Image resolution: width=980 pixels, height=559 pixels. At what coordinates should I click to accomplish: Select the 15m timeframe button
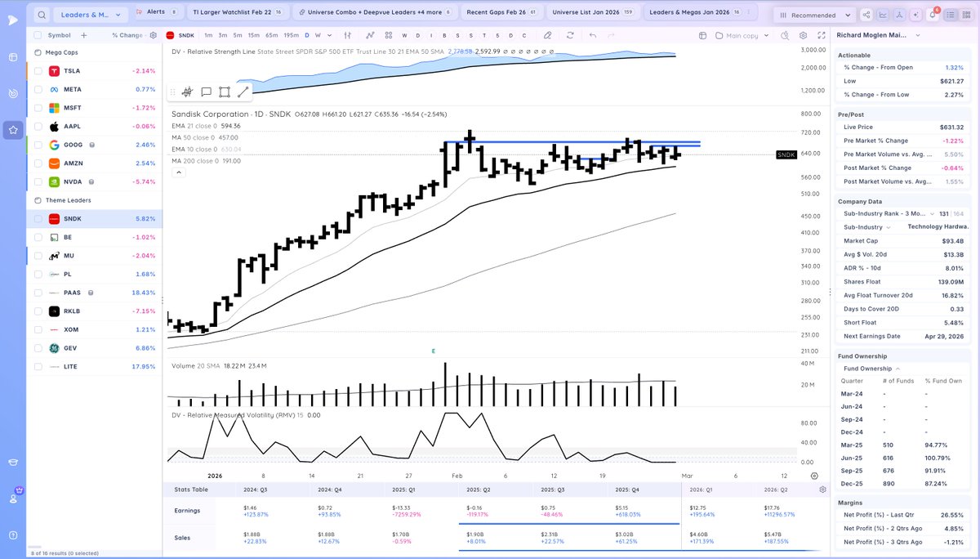(x=253, y=35)
